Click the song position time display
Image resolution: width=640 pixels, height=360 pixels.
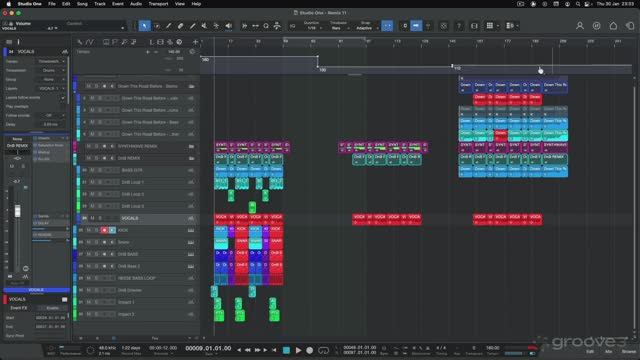[208, 349]
